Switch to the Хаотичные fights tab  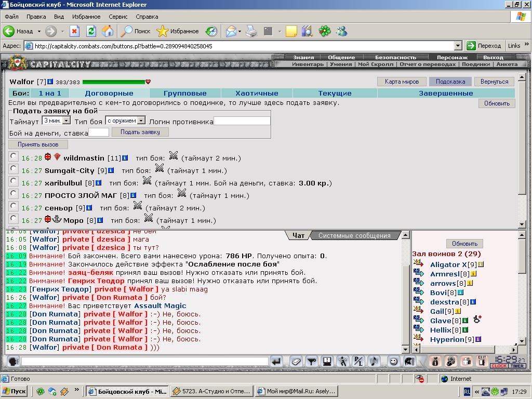[x=257, y=94]
